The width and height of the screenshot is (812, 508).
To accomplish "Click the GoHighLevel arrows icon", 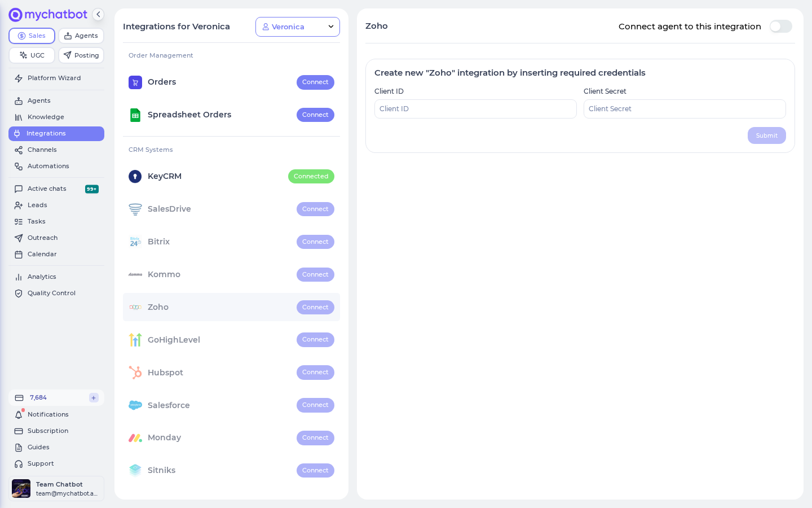I will [135, 340].
